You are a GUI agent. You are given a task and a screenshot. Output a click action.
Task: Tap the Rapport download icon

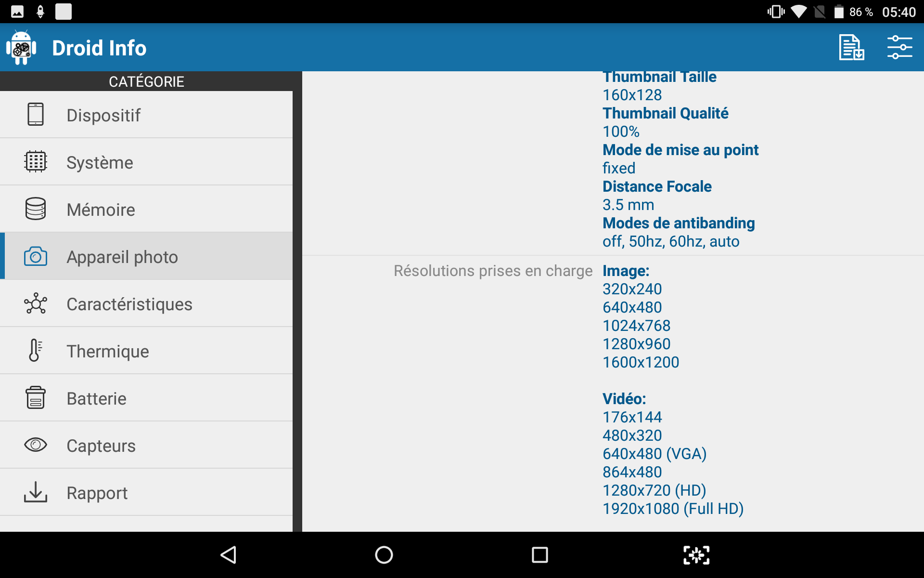(36, 492)
